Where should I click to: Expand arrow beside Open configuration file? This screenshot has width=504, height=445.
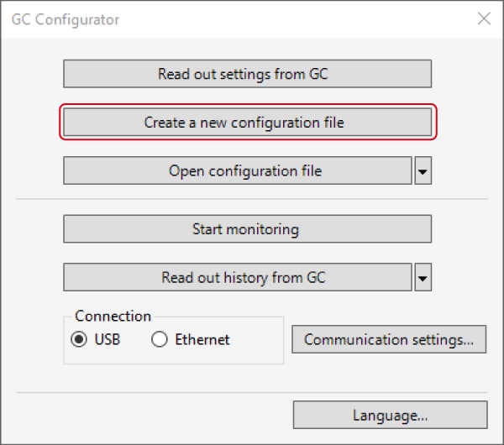pyautogui.click(x=423, y=170)
